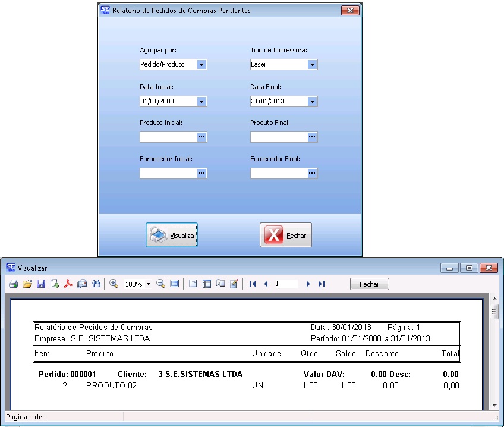Save the report using the floppy disk icon
The image size is (504, 427).
pyautogui.click(x=41, y=284)
